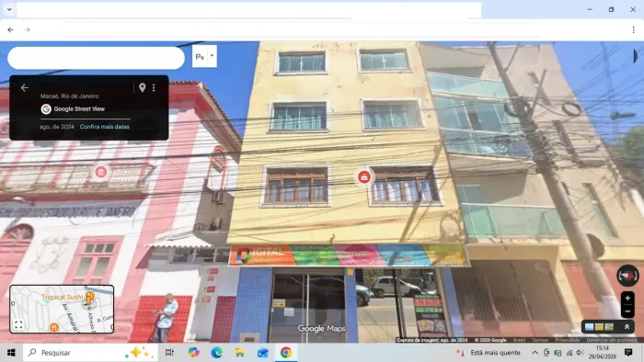Click orange restaurant pin on minimap
The image size is (644, 362).
click(53, 327)
